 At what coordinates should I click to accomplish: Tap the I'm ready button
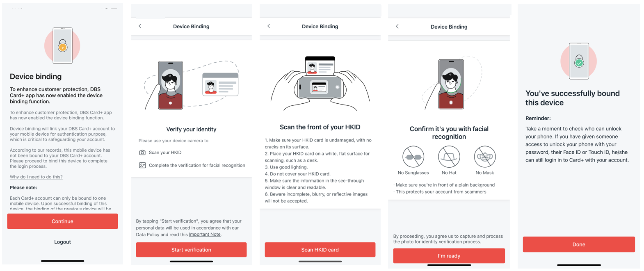(449, 256)
